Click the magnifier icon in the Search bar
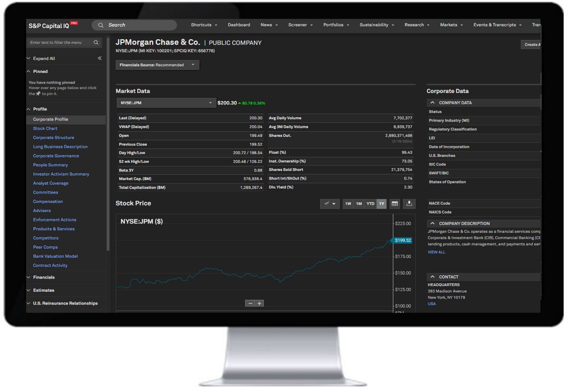Screen dimensions: 568x392 101,25
